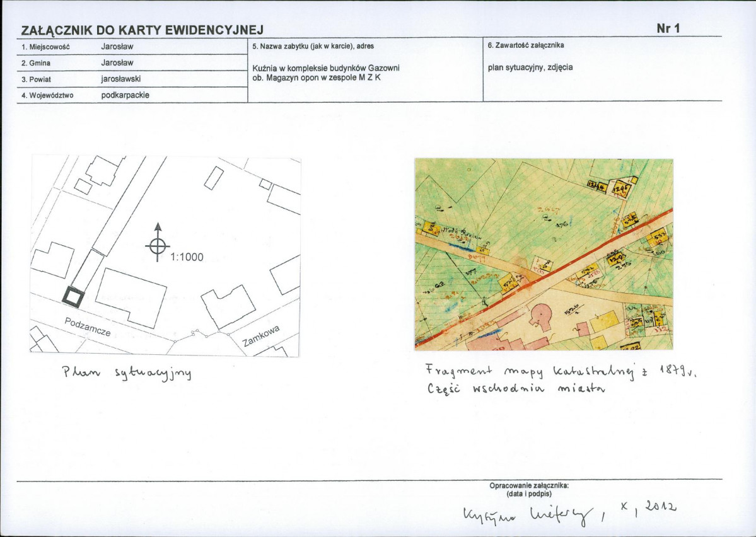
Task: Click the handwritten signature at bottom
Action: (528, 514)
